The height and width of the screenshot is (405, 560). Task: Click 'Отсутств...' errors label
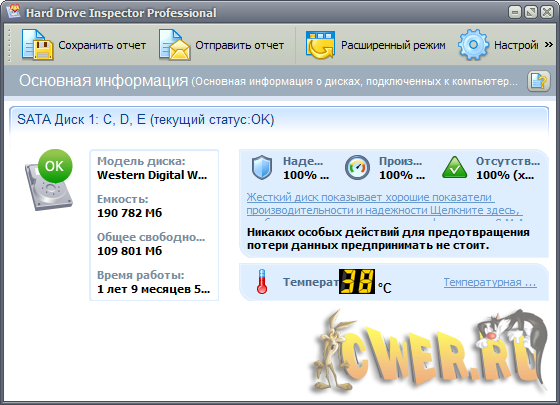pyautogui.click(x=508, y=161)
